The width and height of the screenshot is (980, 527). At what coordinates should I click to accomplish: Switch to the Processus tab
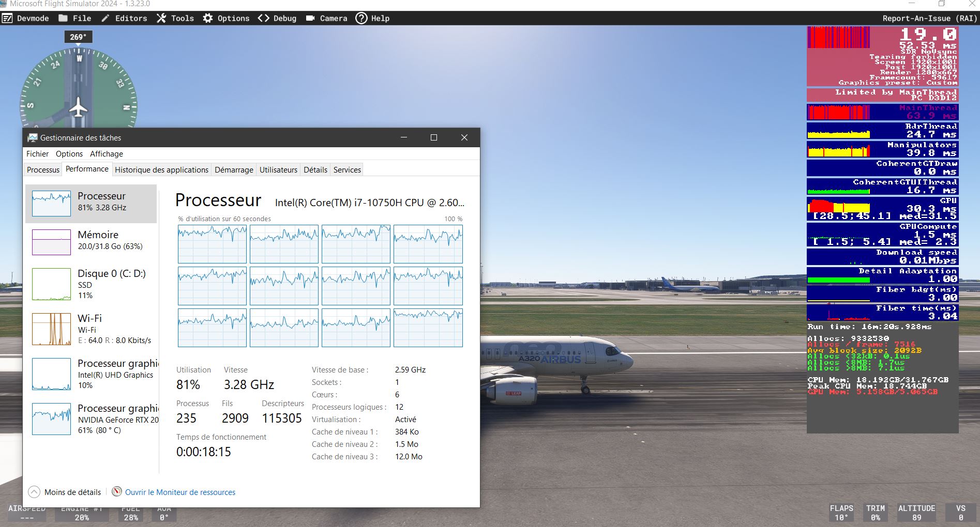click(x=43, y=169)
